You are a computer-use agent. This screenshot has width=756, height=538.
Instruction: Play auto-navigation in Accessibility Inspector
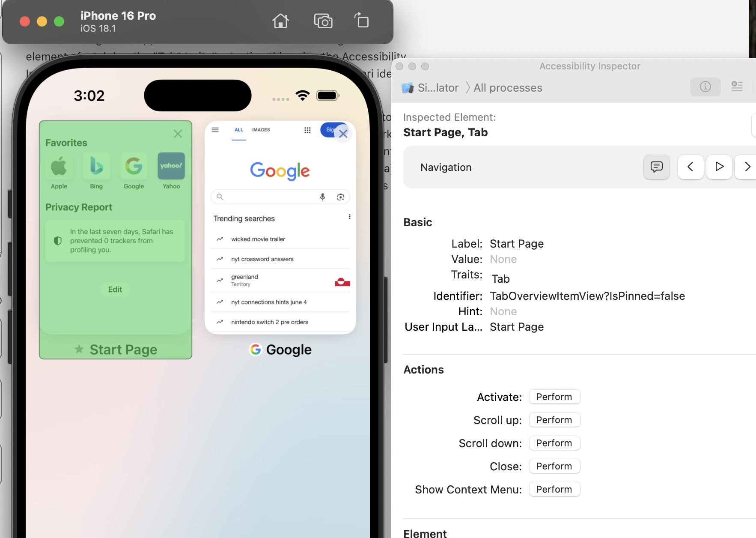719,167
